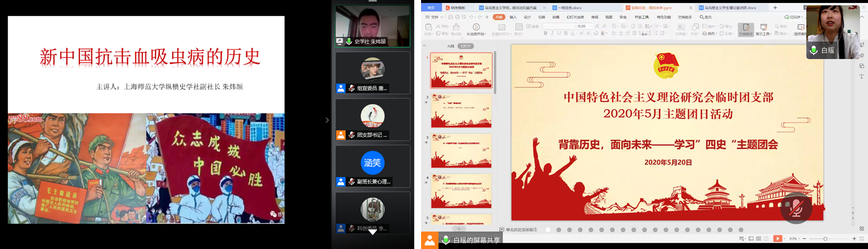Toggle 幻灯片 thumbnail view in slide panel

(x=465, y=46)
